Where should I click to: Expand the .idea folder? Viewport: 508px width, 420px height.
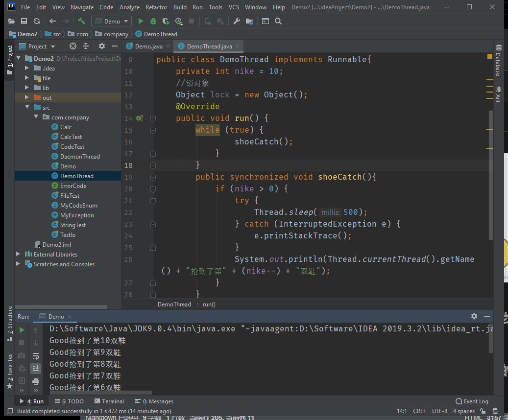click(27, 68)
